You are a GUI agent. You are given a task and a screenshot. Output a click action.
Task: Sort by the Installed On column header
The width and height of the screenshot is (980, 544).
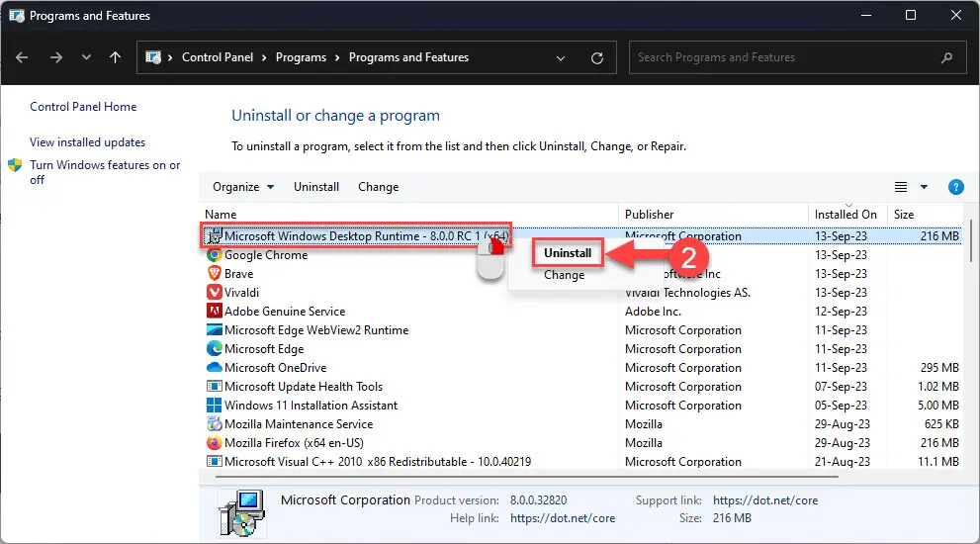[x=847, y=215]
